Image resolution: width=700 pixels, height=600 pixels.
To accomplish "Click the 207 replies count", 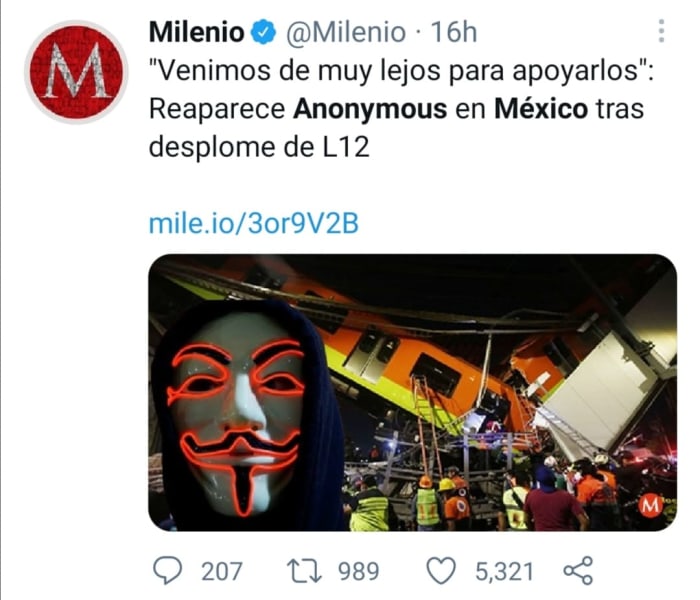I will point(221,571).
